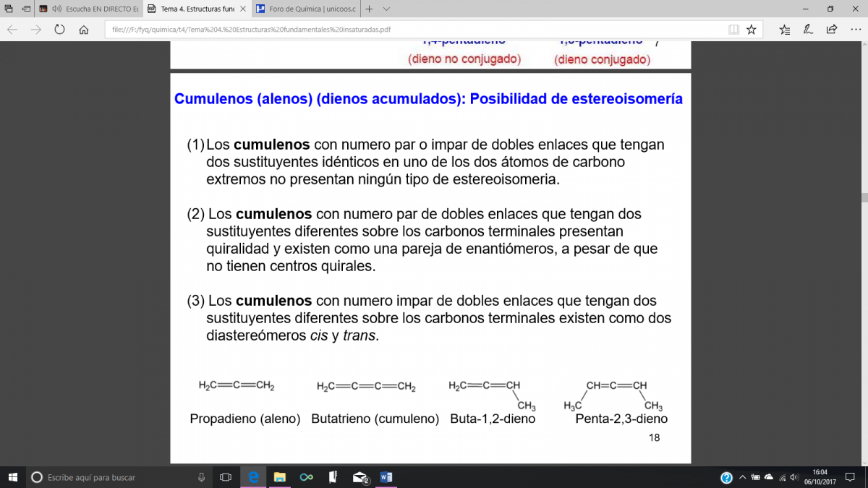Share this page using the share icon
Viewport: 868px width, 488px height.
832,30
